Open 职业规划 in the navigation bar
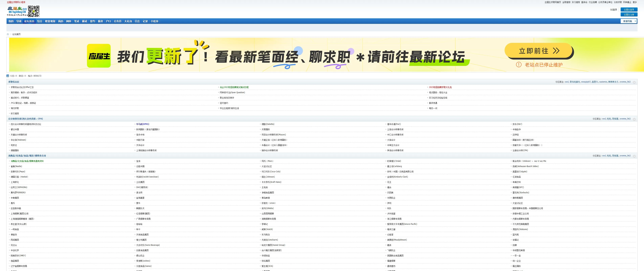The width and height of the screenshot is (644, 271). tap(50, 21)
